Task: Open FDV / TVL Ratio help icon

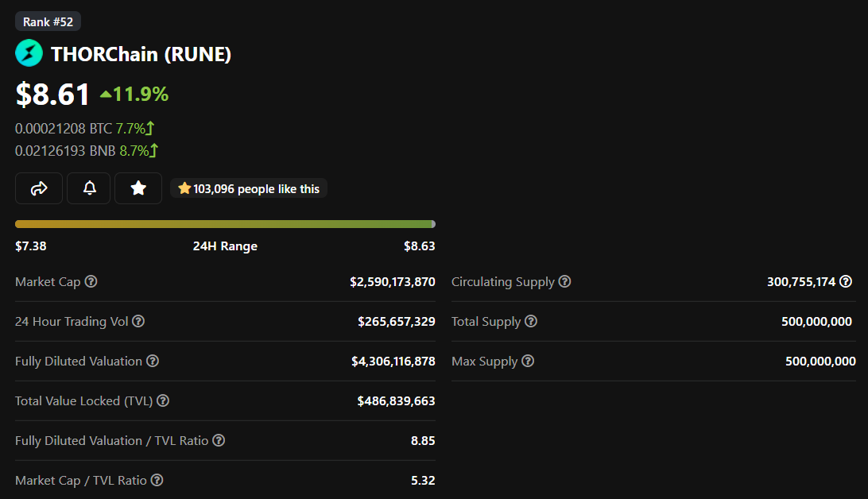Action: (x=219, y=440)
